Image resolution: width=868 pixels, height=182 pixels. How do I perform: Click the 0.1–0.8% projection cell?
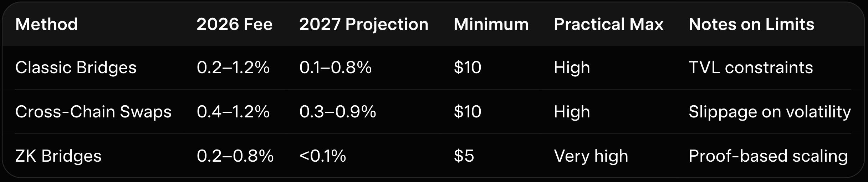point(335,67)
